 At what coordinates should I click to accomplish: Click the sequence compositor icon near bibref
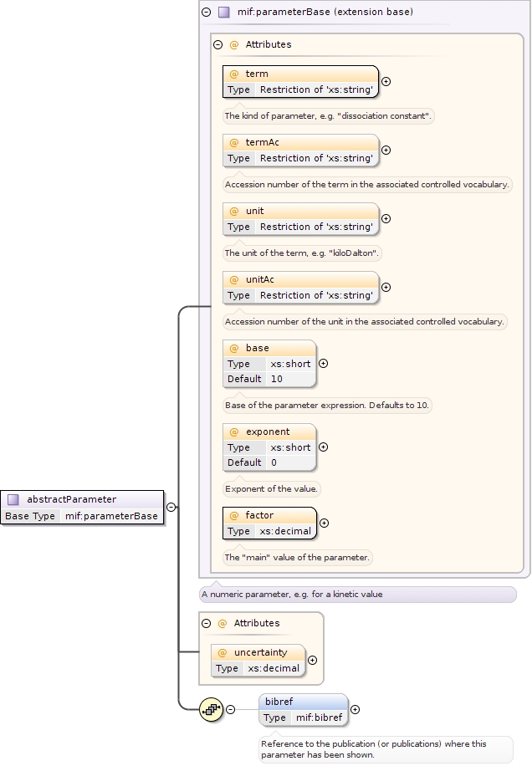211,710
